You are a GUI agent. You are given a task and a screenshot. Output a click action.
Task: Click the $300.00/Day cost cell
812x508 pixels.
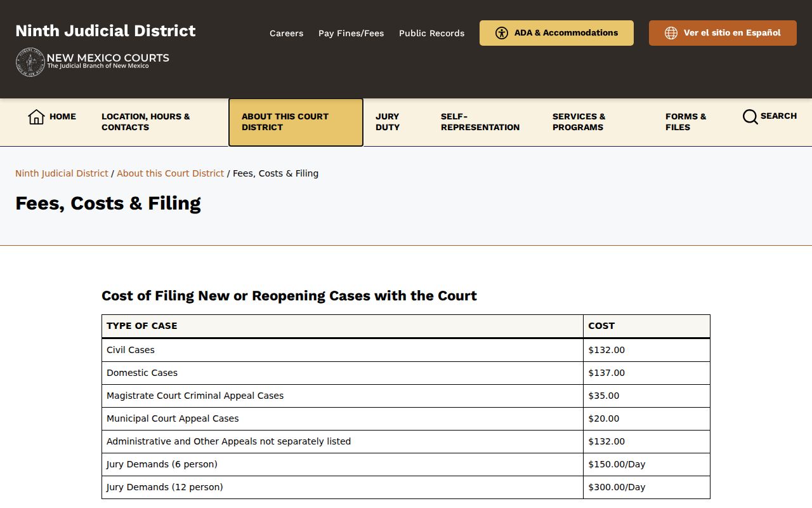pyautogui.click(x=646, y=487)
